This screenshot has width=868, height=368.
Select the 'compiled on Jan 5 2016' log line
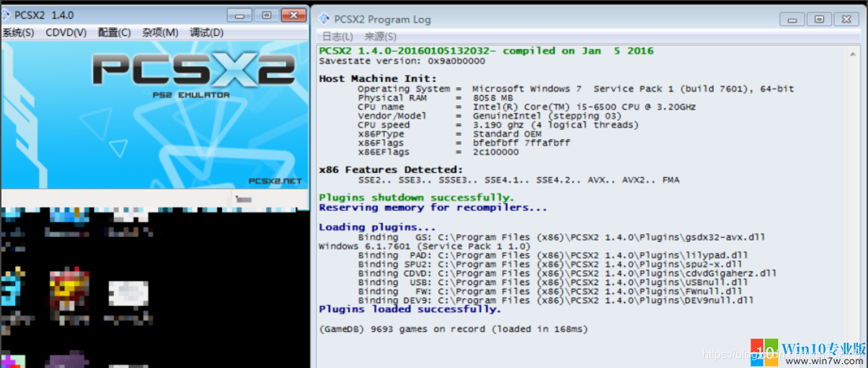click(x=487, y=50)
